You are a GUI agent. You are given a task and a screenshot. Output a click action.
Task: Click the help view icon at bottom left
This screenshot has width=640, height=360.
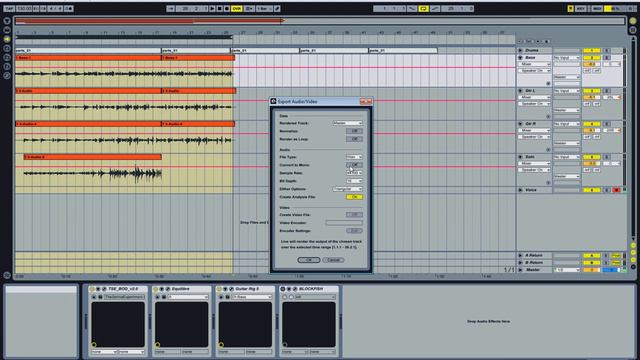click(x=7, y=276)
